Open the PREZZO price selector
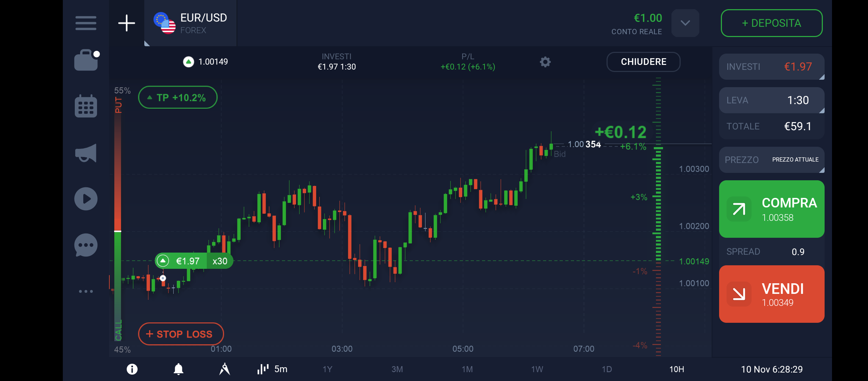 coord(771,160)
